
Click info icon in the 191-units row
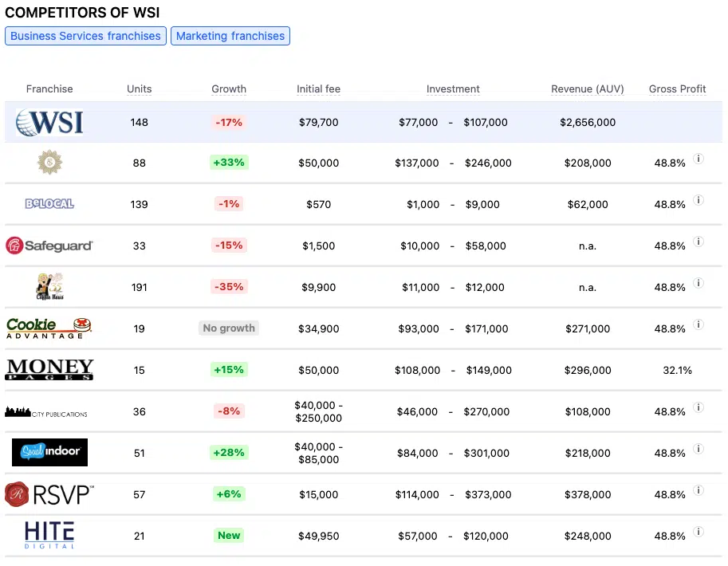(x=698, y=283)
